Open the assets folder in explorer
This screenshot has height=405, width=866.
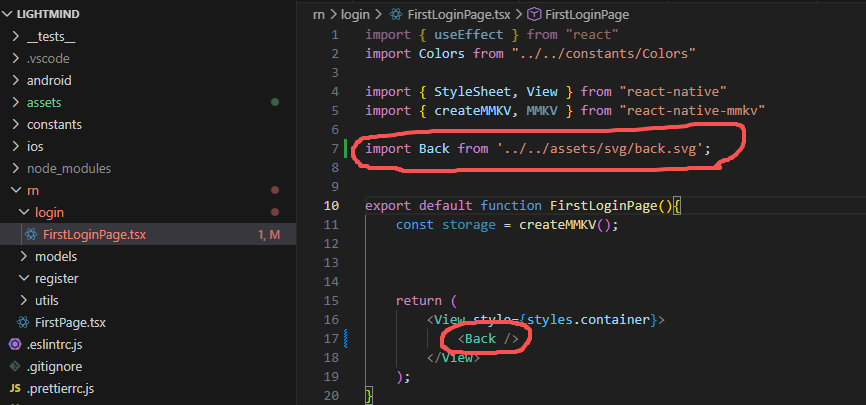point(42,102)
